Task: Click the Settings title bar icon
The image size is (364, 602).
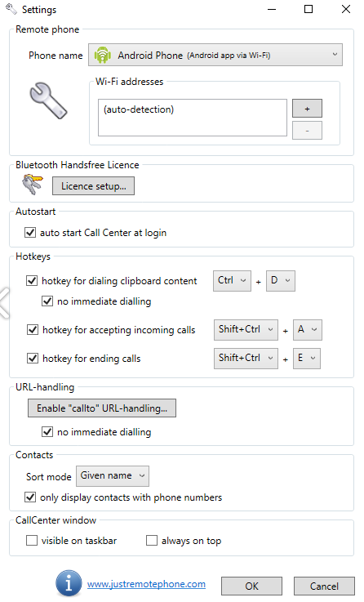Action: (x=11, y=9)
